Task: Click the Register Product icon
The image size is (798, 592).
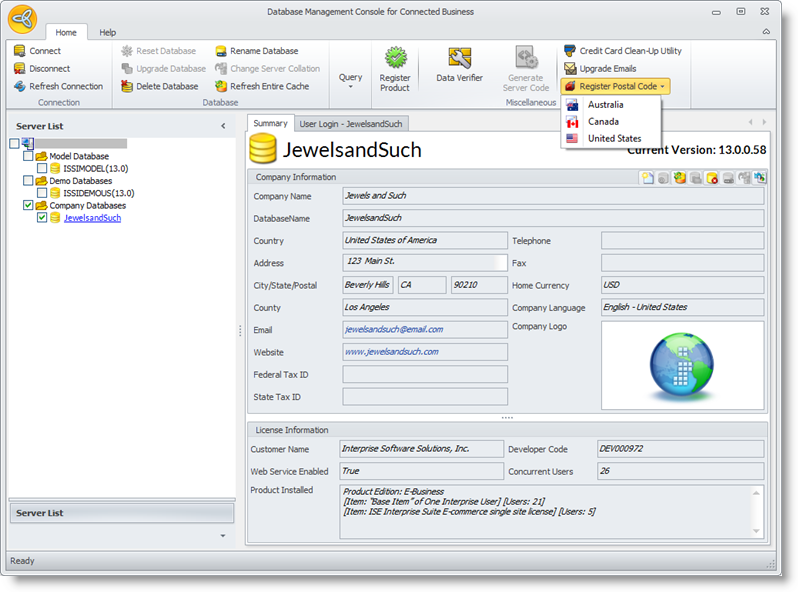Action: [395, 59]
